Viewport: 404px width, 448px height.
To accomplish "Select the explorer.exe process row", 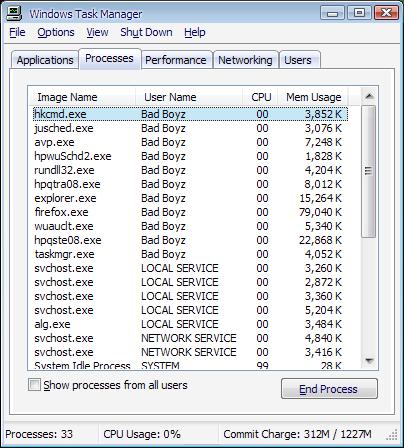I will coord(191,198).
